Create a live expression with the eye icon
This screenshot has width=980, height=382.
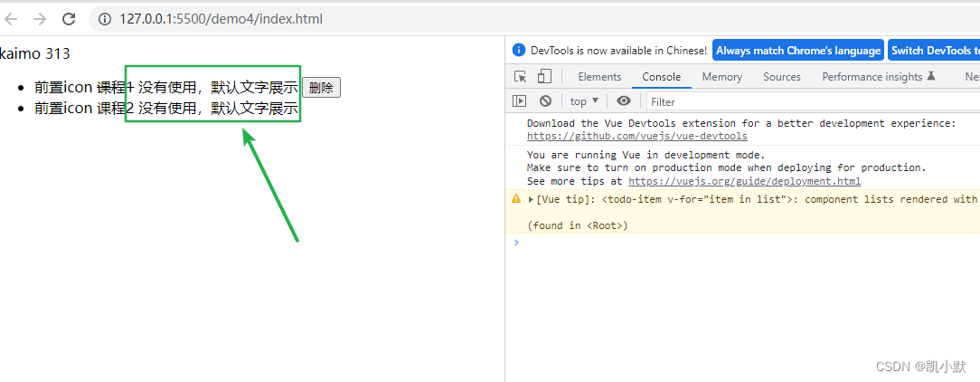tap(623, 100)
